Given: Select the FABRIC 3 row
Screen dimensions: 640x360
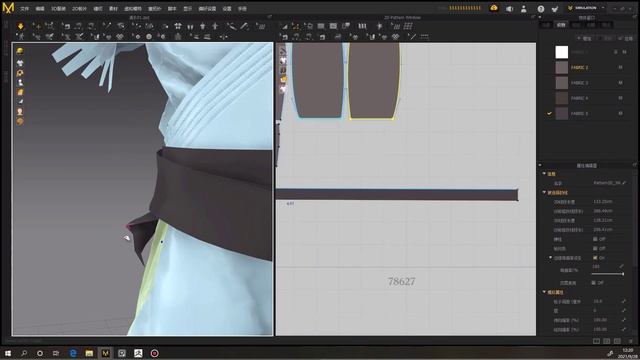Looking at the screenshot, I should 588,83.
